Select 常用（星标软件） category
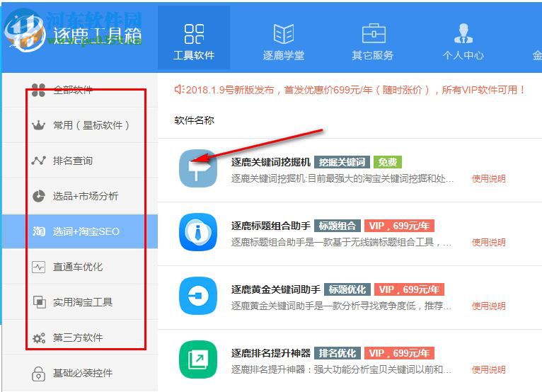Image resolution: width=542 pixels, height=392 pixels. click(80, 125)
